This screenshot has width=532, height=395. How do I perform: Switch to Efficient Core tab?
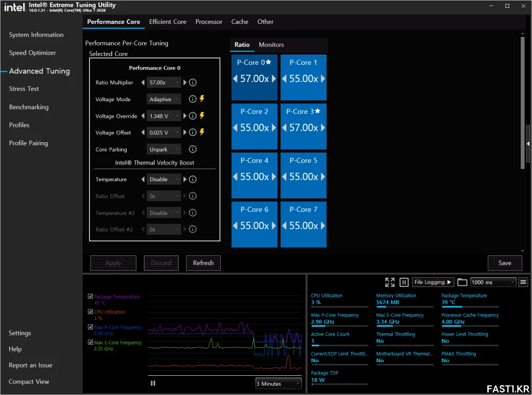(168, 22)
